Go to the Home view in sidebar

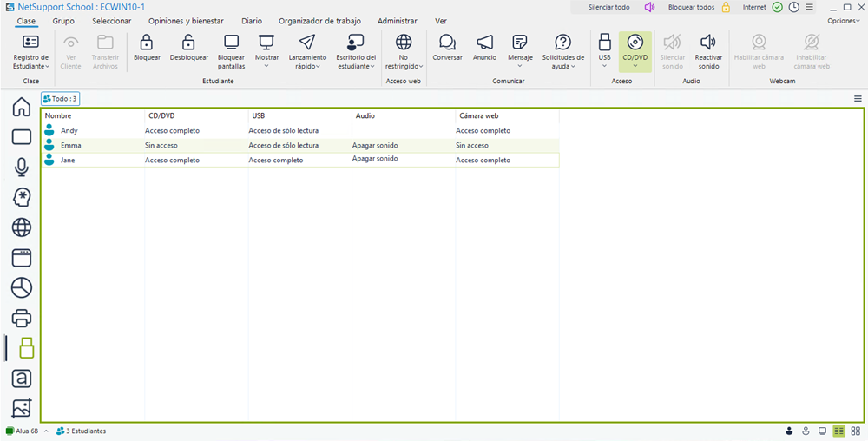point(22,107)
